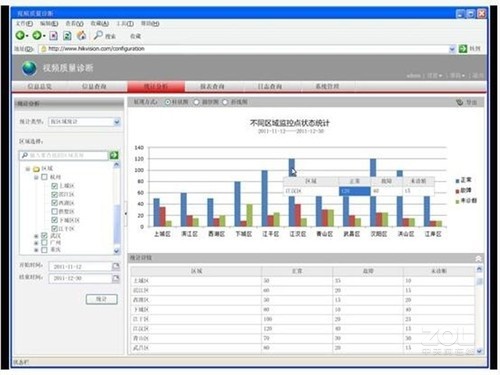Click the 统计 button in sidebar
This screenshot has height=375, width=500.
click(x=102, y=299)
